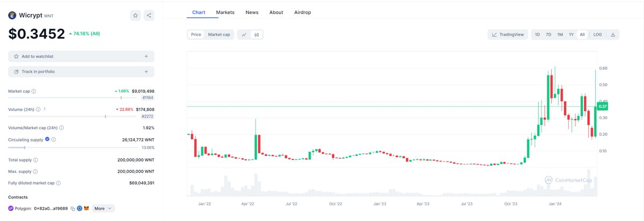Click the Circulating supply progress bar
644x221 pixels.
pyautogui.click(x=74, y=148)
